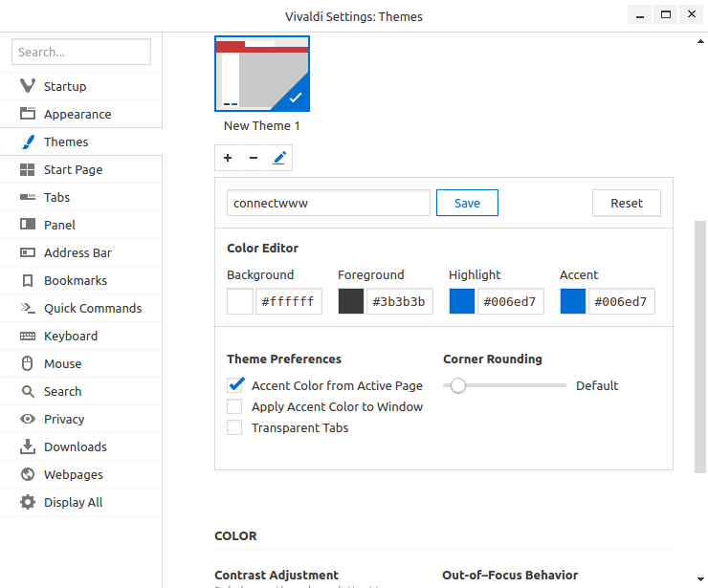Image resolution: width=708 pixels, height=588 pixels.
Task: Click the Panel icon in sidebar
Action: point(28,225)
